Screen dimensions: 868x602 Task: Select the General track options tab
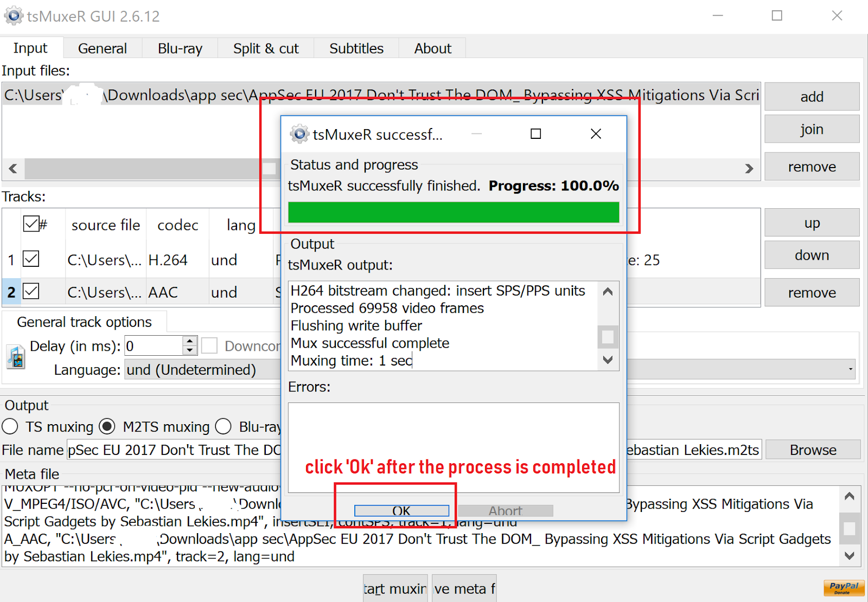(x=85, y=322)
